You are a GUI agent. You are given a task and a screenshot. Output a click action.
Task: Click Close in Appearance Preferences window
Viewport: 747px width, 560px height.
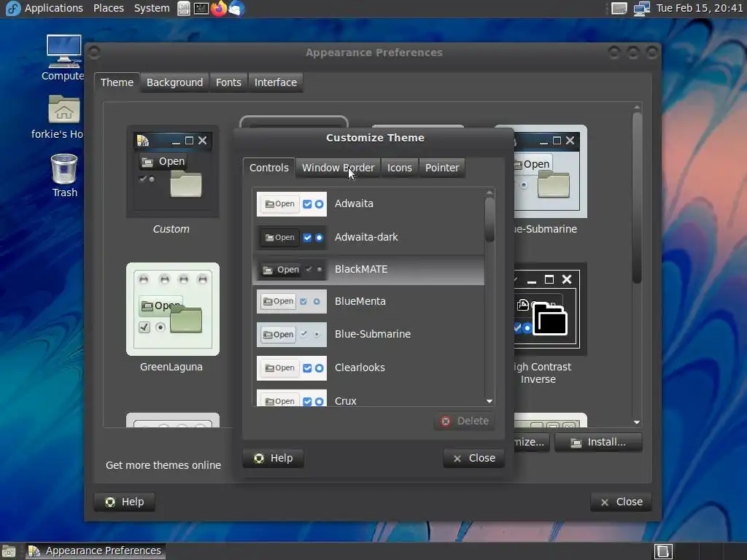pos(621,502)
